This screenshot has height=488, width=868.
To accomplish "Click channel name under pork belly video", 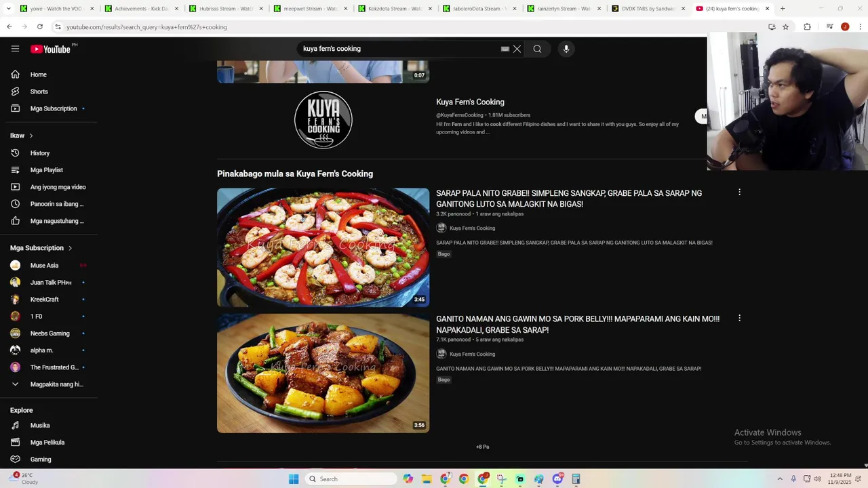I will tap(472, 354).
